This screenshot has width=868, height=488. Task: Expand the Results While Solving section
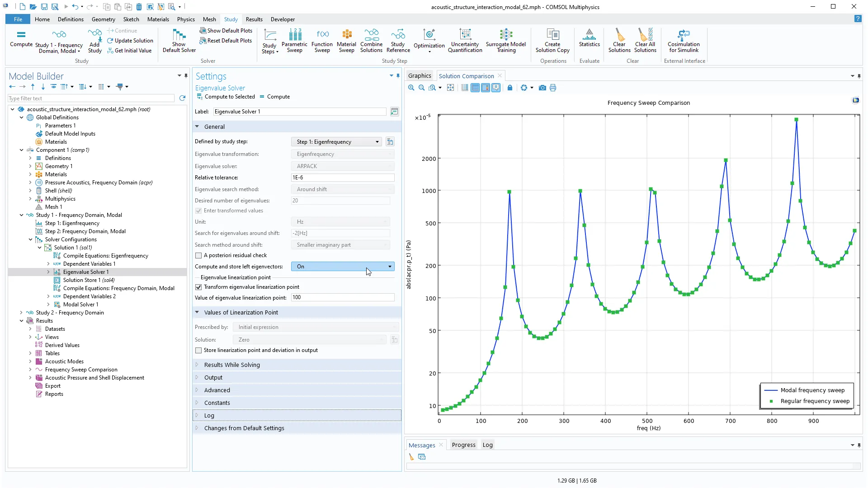231,365
